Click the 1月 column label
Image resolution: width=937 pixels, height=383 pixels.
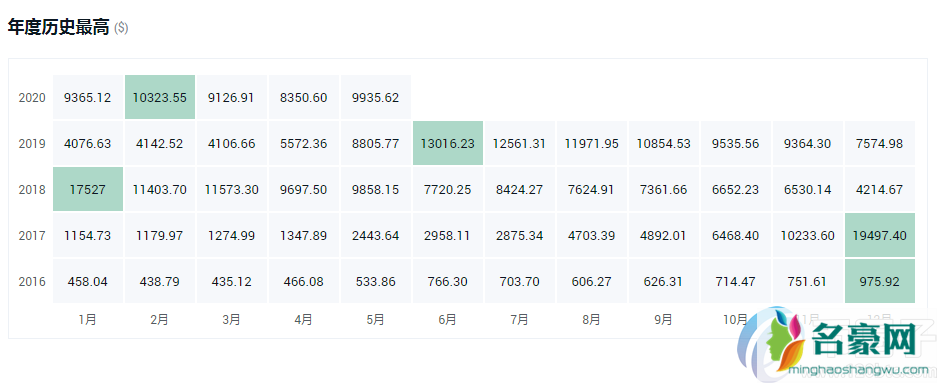[87, 320]
